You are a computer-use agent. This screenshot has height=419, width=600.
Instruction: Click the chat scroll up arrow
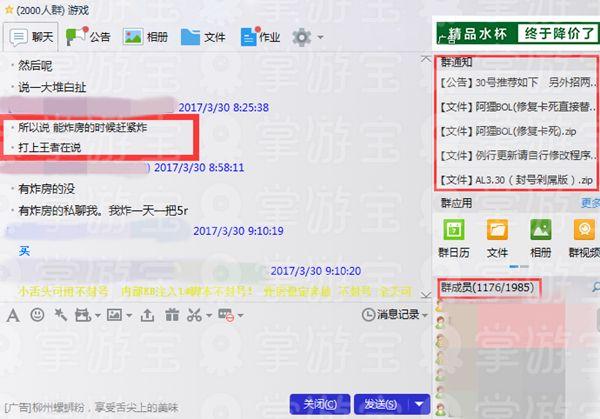coord(426,59)
